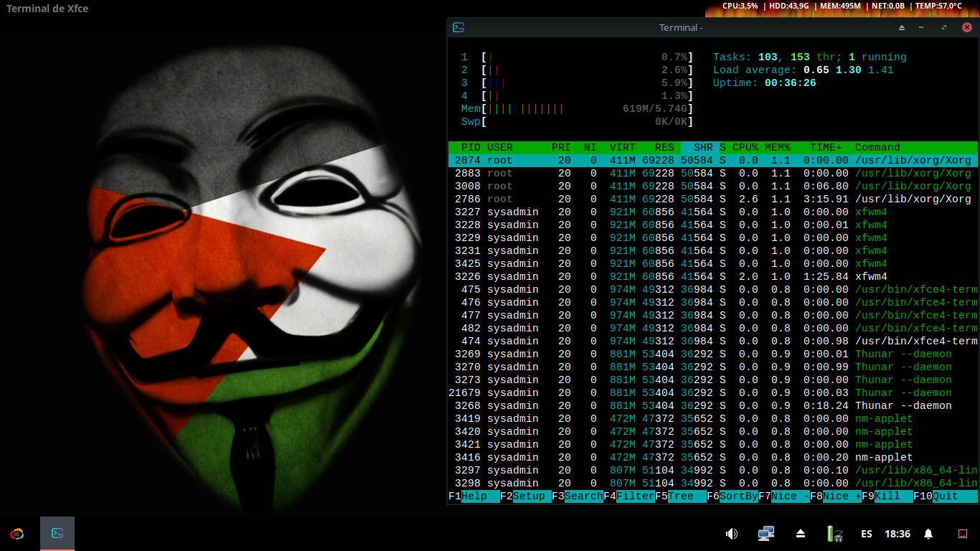Open the applications menu launcher icon
The image size is (980, 551).
coord(17,534)
